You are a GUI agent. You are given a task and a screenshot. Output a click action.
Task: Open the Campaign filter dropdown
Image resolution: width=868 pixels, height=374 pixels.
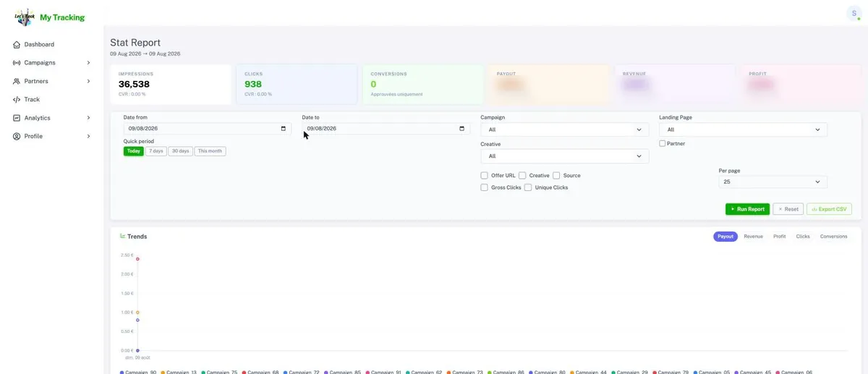click(x=564, y=129)
